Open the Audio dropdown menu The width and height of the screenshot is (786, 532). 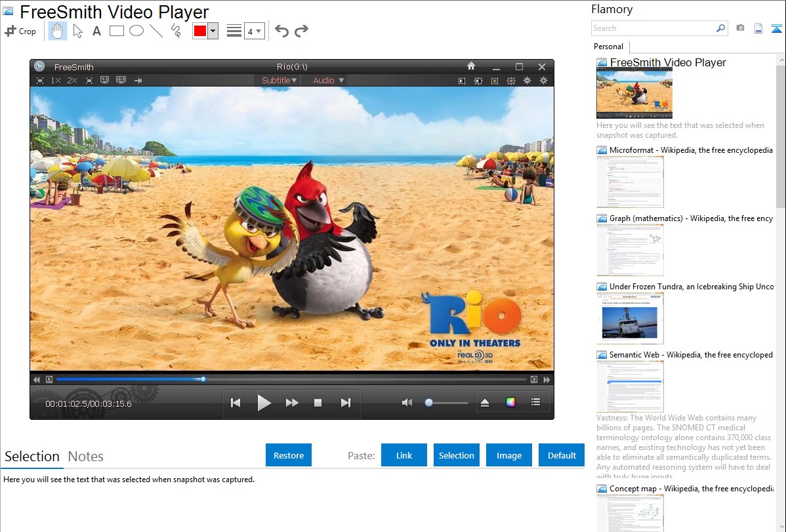point(328,80)
